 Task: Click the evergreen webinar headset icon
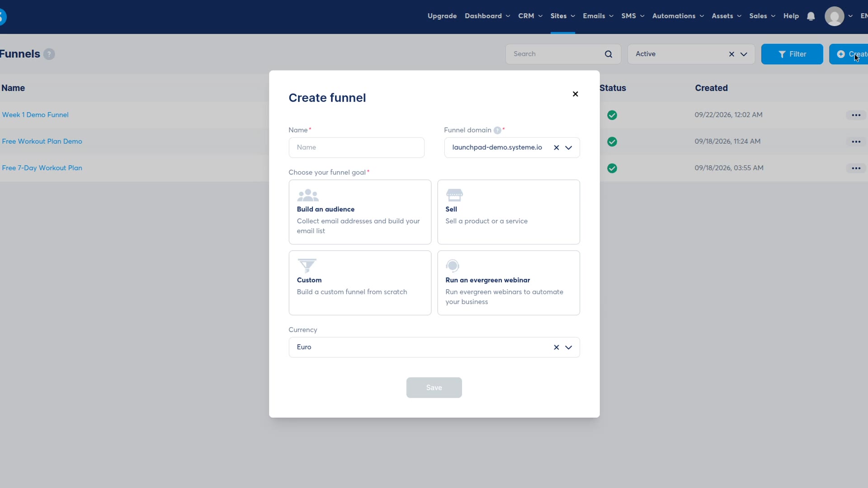[x=453, y=266]
